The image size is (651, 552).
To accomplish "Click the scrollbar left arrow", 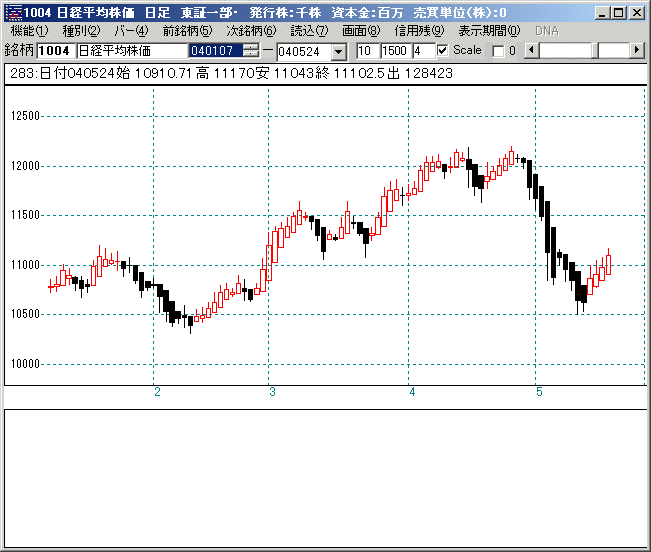I will 531,50.
